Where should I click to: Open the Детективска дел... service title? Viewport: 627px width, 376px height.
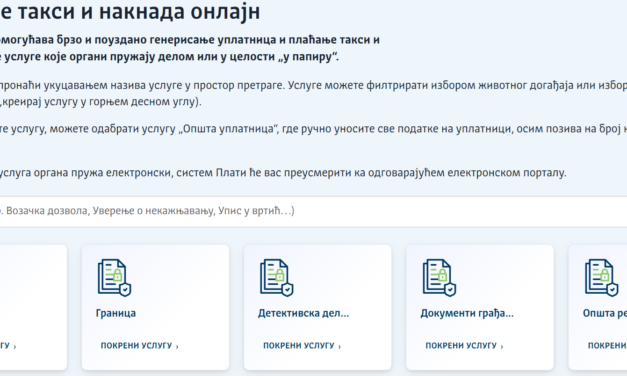(x=304, y=313)
